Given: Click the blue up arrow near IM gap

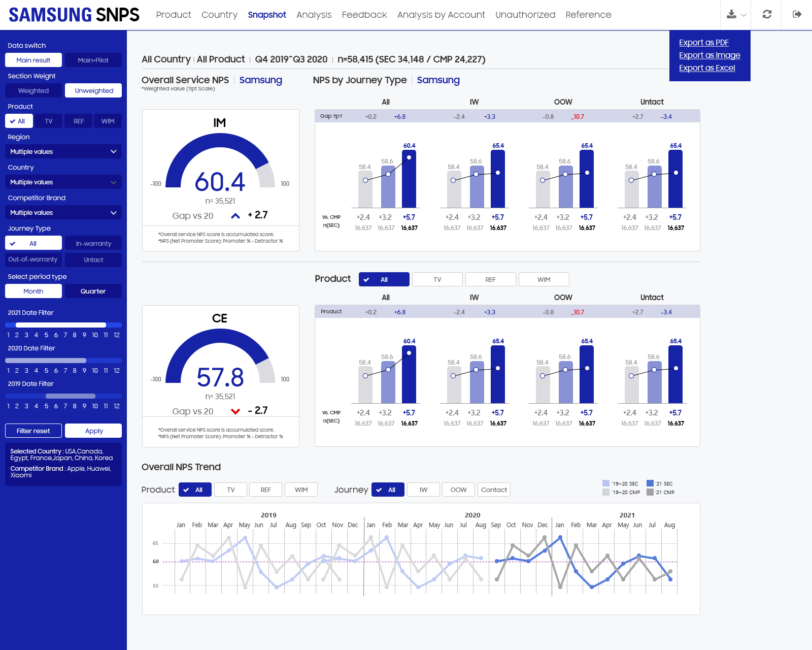Looking at the screenshot, I should click(x=235, y=216).
